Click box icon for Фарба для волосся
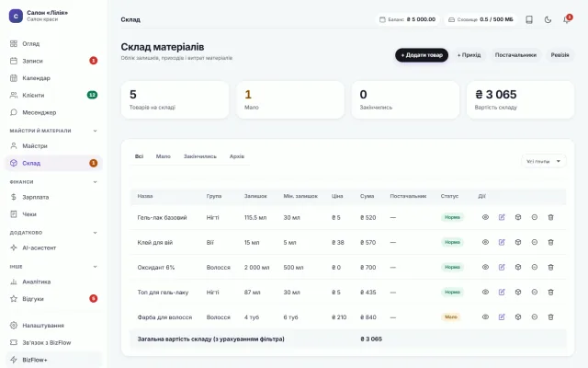 click(x=518, y=316)
